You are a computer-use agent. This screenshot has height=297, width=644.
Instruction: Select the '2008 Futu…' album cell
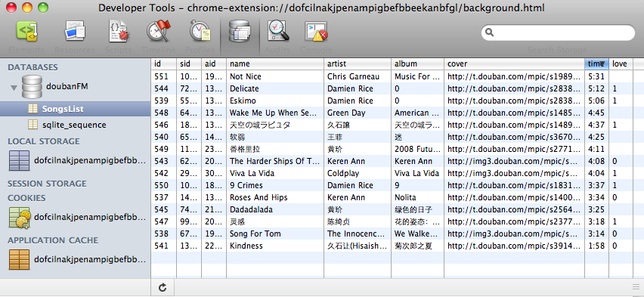tap(417, 149)
